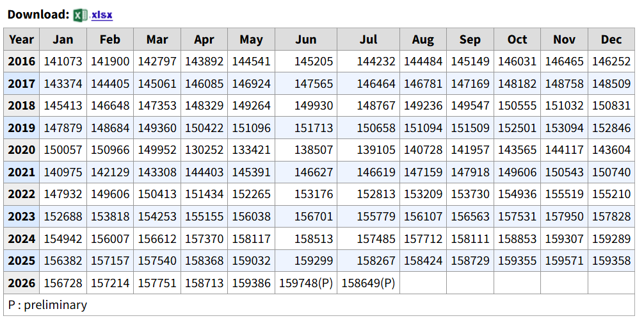Image resolution: width=644 pixels, height=325 pixels.
Task: Click the December 2025 value 159358
Action: coord(611,261)
